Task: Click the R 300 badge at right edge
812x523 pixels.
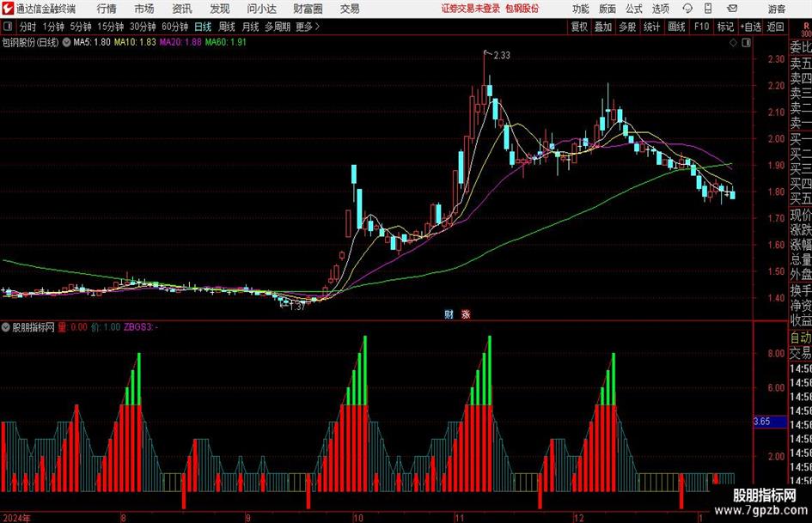Action: (806, 29)
